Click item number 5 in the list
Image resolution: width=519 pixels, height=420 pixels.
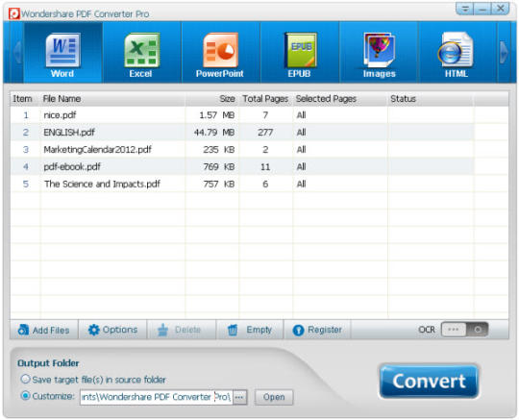26,184
